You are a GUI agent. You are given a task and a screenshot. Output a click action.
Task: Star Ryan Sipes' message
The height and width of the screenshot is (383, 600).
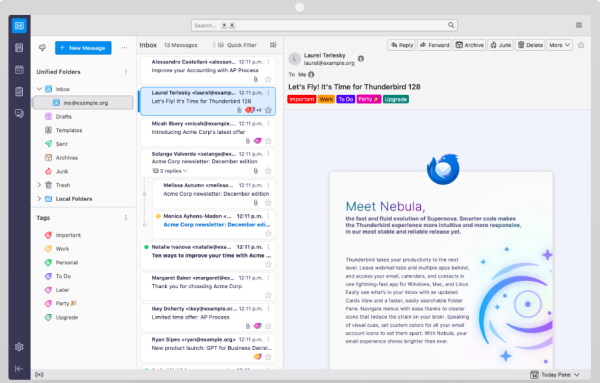268,357
